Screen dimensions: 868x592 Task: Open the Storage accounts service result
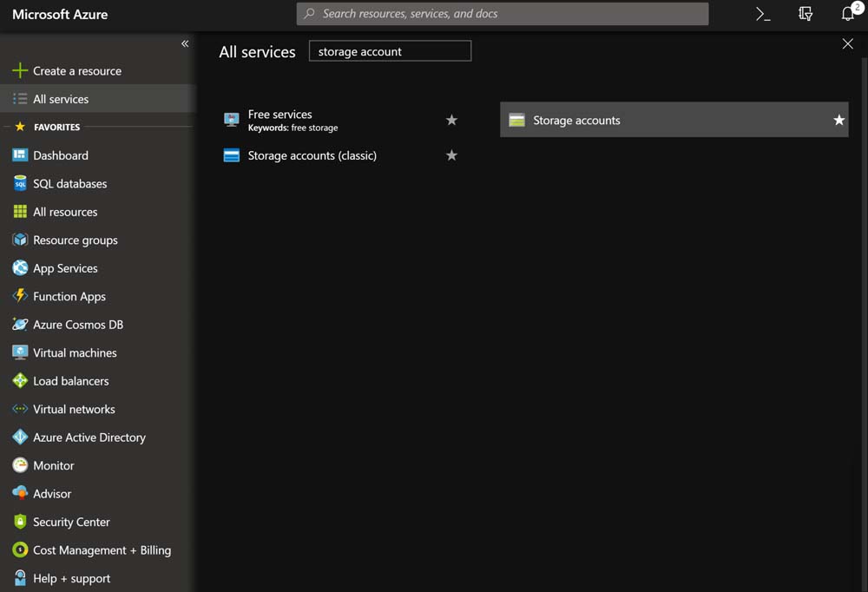coord(576,121)
